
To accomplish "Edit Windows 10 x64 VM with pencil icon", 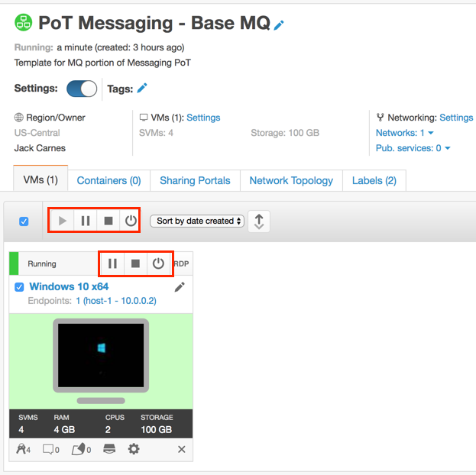I will coord(180,287).
